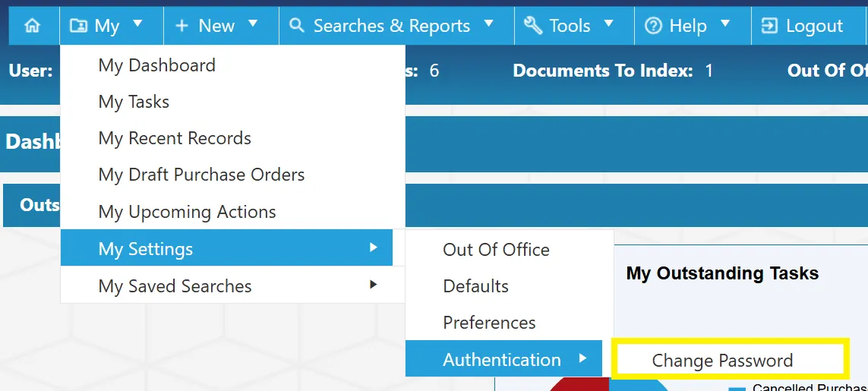Click the blue Cancelled Purchase legend swatch
This screenshot has height=391, width=868.
(737, 389)
